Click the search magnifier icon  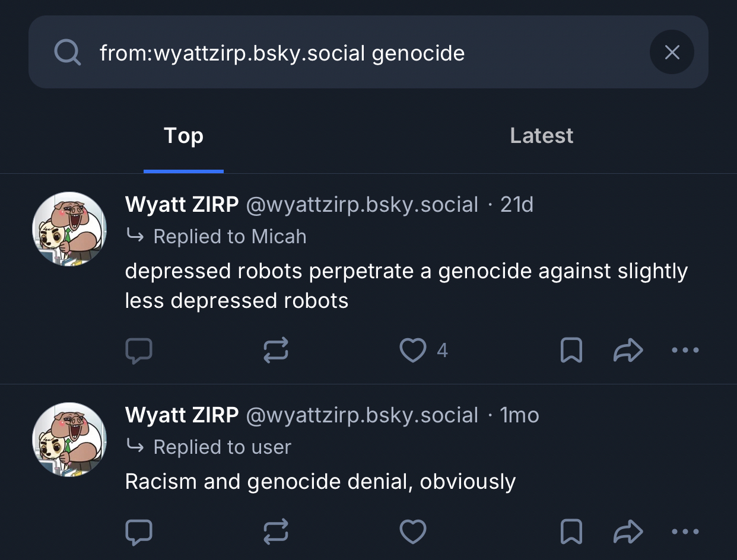pos(67,53)
